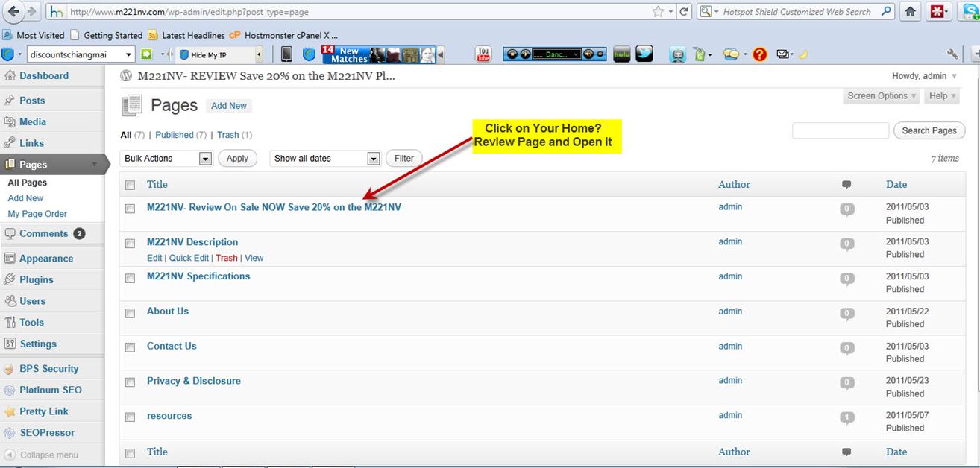Tick the checkbox for M221NV Description
Screen dimensions: 980x468
click(131, 244)
